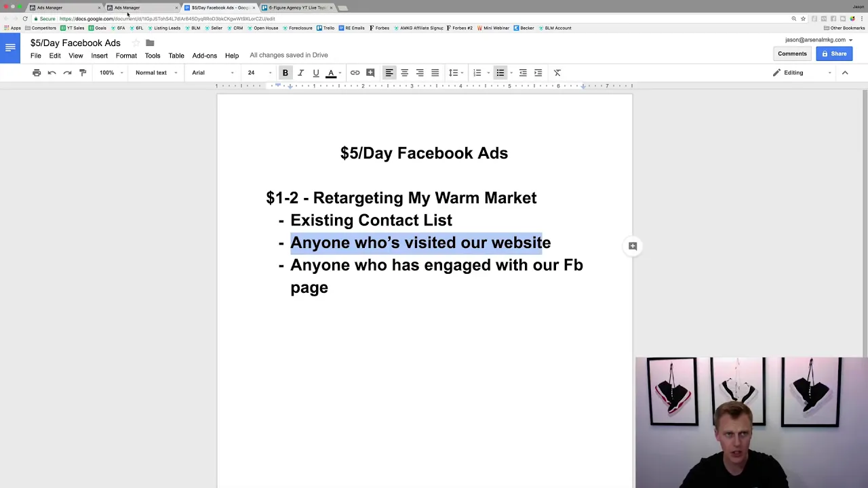Screen dimensions: 868x488
Task: Click the Print icon in the toolbar
Action: [x=37, y=73]
